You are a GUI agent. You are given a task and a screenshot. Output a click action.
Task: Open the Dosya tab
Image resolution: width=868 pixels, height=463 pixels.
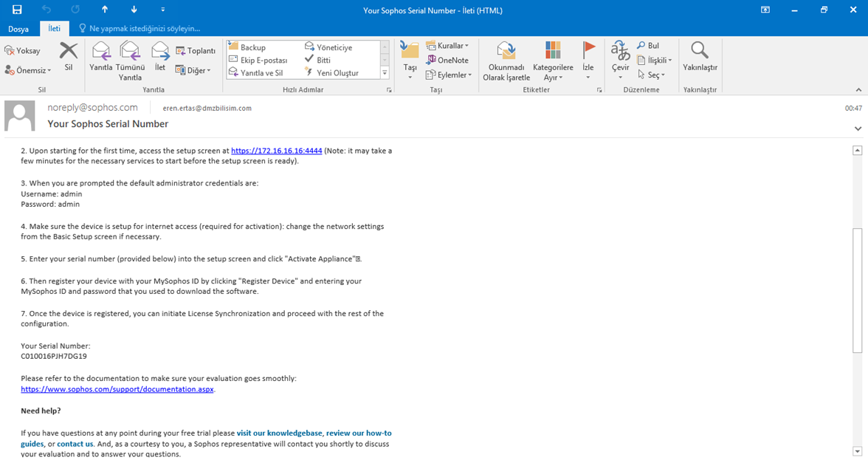(x=18, y=29)
